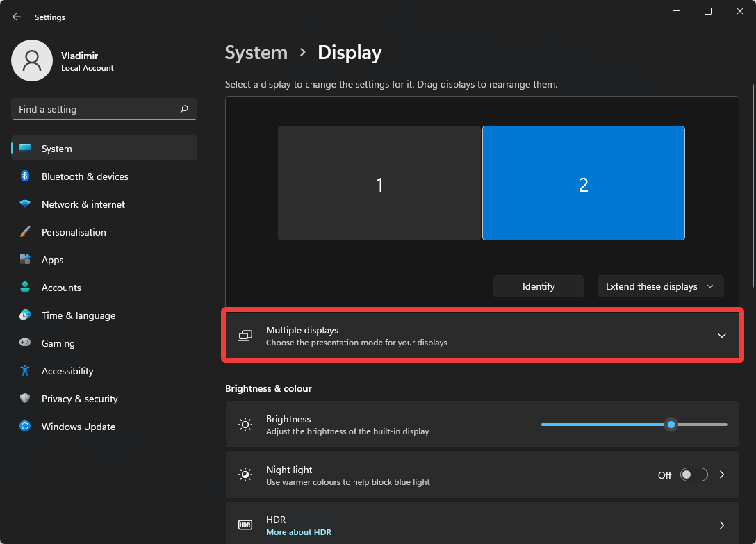The height and width of the screenshot is (544, 756).
Task: Click the Vladimir user avatar
Action: pos(32,60)
